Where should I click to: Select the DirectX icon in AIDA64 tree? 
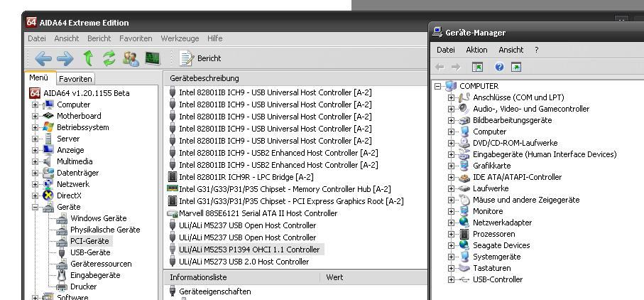click(x=48, y=195)
